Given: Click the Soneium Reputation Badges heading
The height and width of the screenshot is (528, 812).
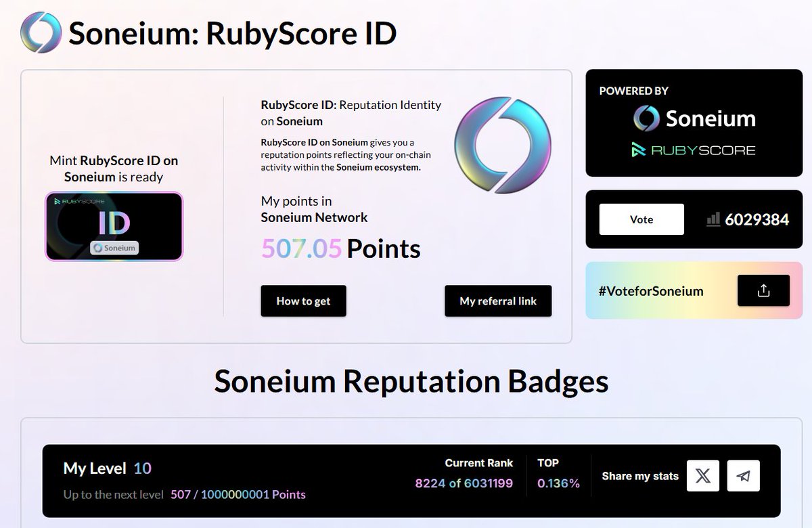Looking at the screenshot, I should 411,382.
